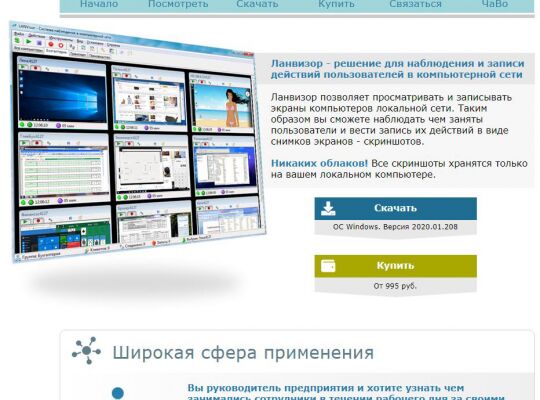Open the ЧаВо navigation item

(x=495, y=4)
